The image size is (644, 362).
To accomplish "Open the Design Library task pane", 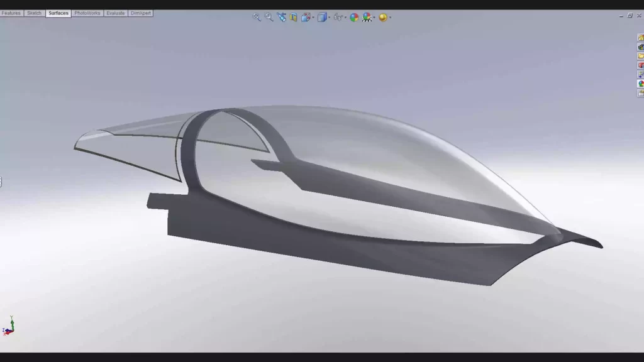I will click(x=641, y=47).
